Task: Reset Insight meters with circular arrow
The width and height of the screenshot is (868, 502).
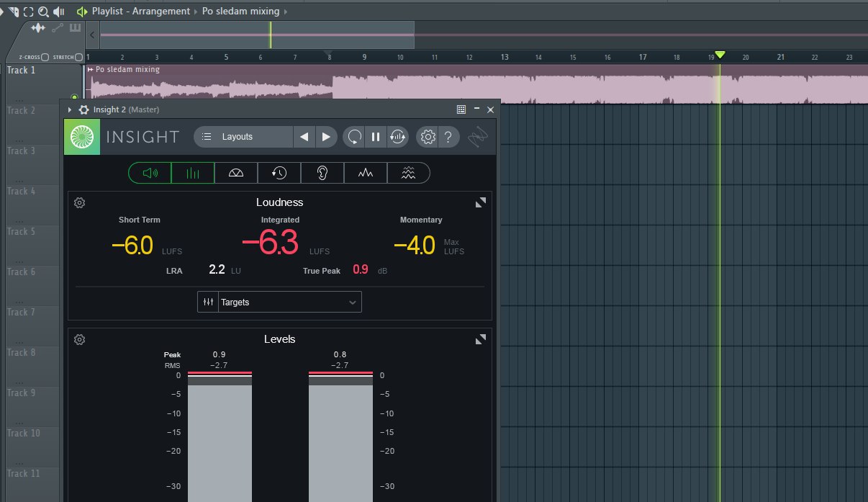Action: [x=353, y=137]
